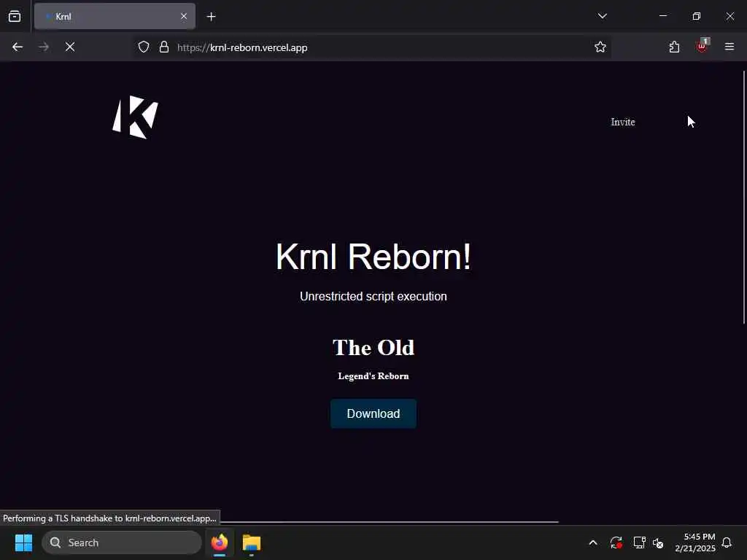Click the Legend's Reborn text
Viewport: 747px width, 560px height.
click(x=373, y=376)
